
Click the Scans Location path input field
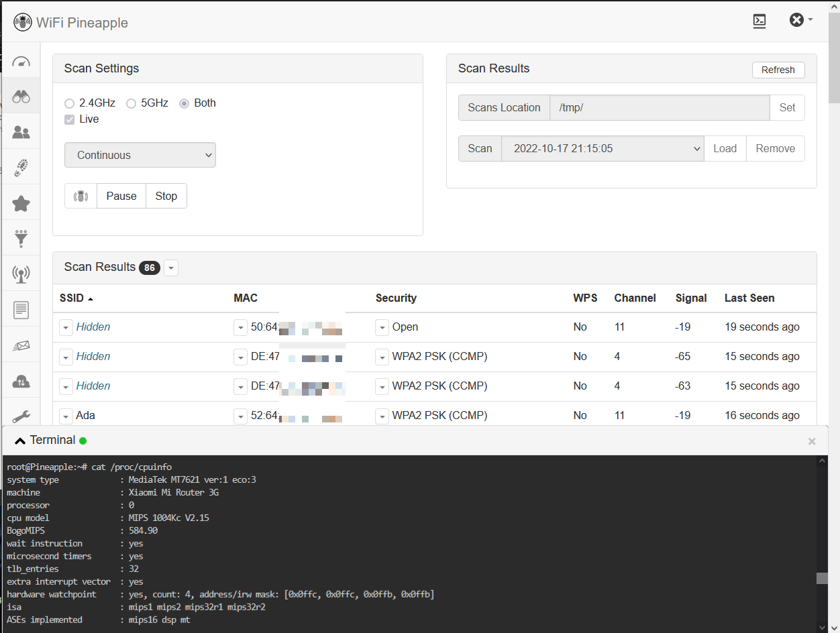(659, 108)
